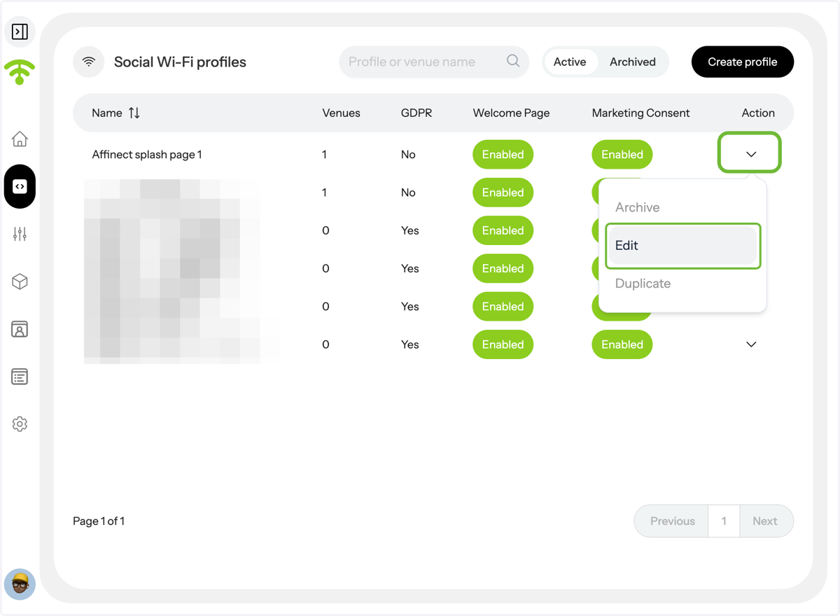Choose Edit from the action menu
Viewport: 840px width, 616px height.
coord(682,246)
